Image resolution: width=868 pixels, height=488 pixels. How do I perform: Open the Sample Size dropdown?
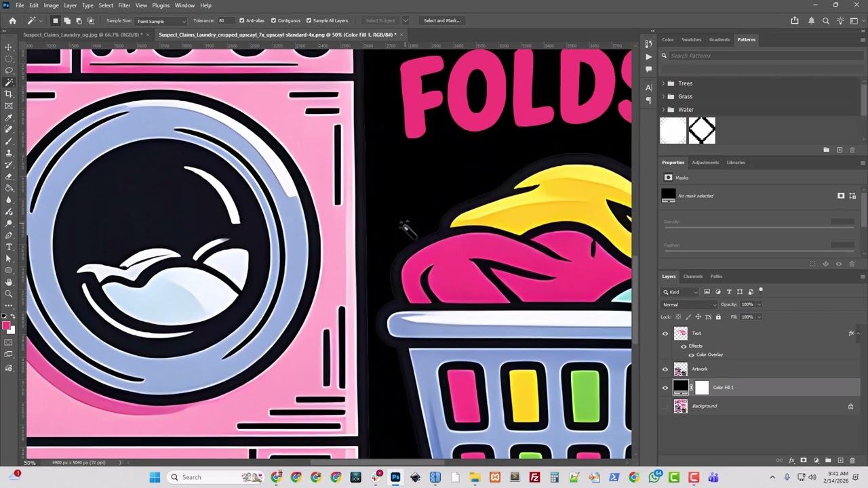click(161, 21)
